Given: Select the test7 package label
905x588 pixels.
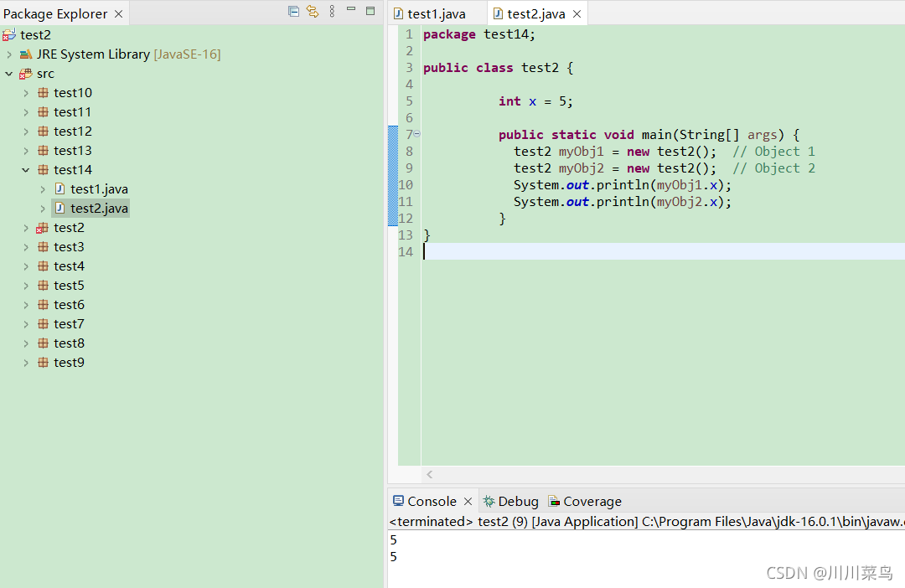Looking at the screenshot, I should coord(69,323).
